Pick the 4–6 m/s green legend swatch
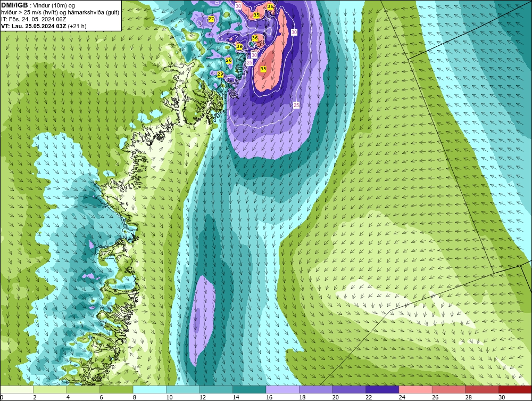Screen dimensions: 532x401 click(x=83, y=389)
